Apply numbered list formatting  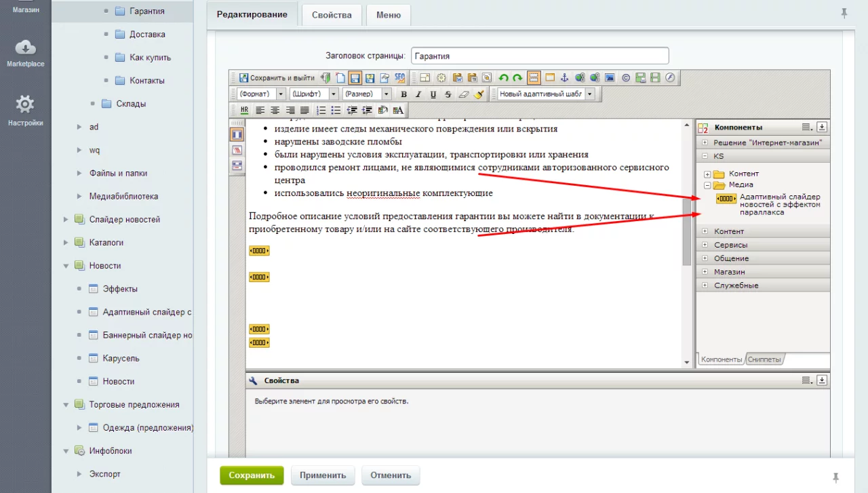point(321,110)
